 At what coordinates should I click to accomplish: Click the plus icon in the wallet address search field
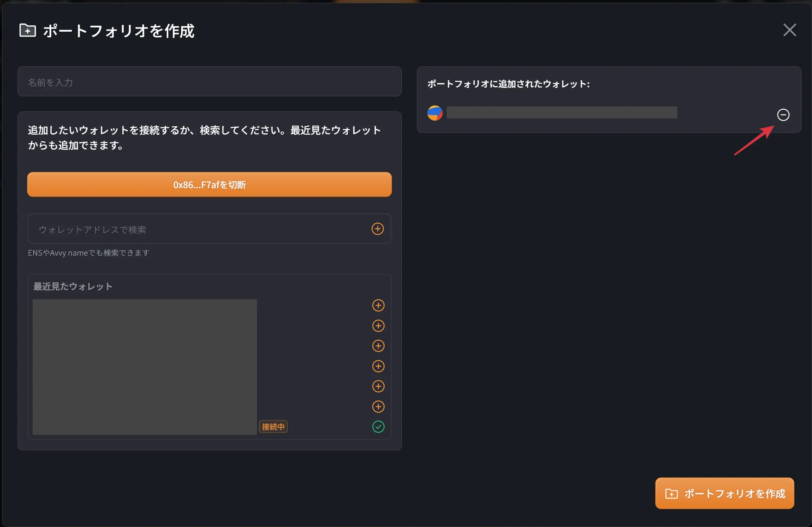(x=378, y=229)
